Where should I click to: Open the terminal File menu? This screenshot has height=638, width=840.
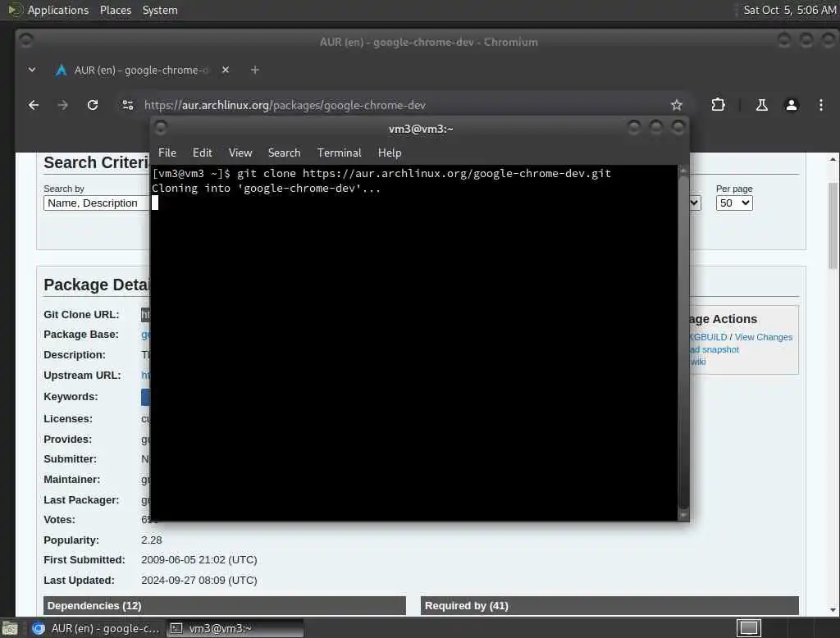tap(167, 153)
